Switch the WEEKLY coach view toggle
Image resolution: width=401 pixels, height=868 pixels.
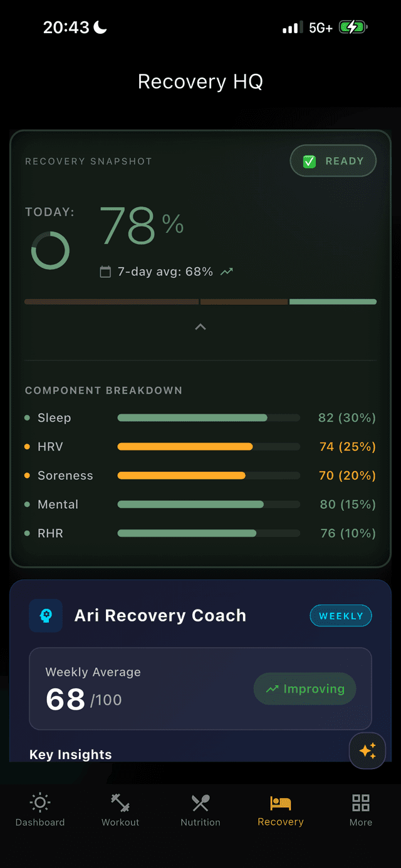click(x=340, y=615)
